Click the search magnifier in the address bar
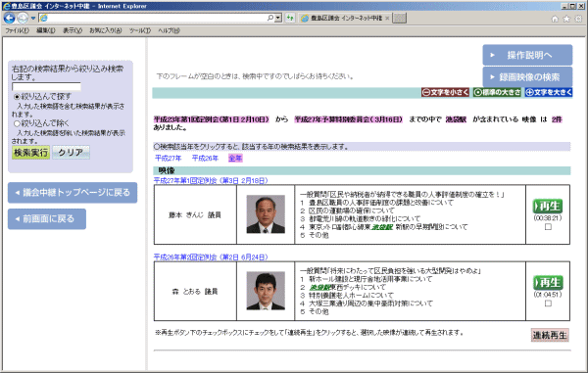 click(x=270, y=18)
